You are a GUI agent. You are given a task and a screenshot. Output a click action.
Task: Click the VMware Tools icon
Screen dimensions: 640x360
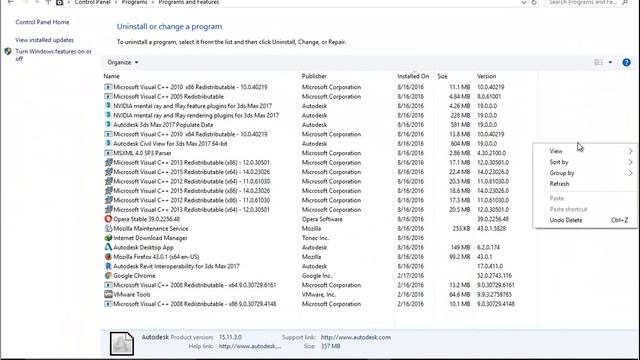(x=108, y=294)
